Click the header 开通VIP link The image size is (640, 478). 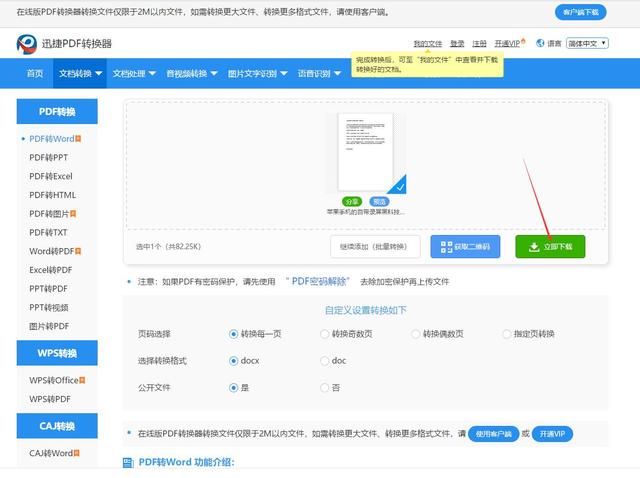(507, 44)
